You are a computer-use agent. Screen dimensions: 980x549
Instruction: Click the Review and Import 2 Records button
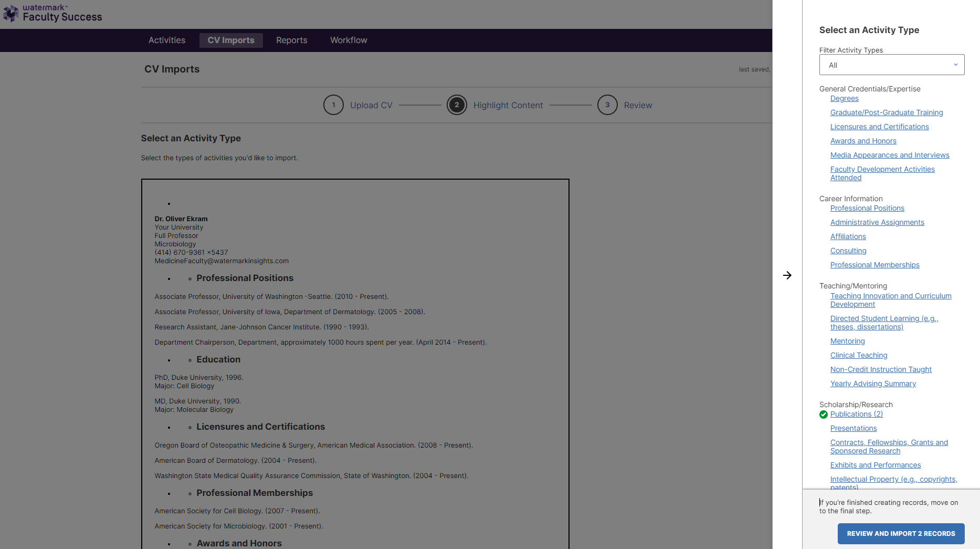pos(901,533)
